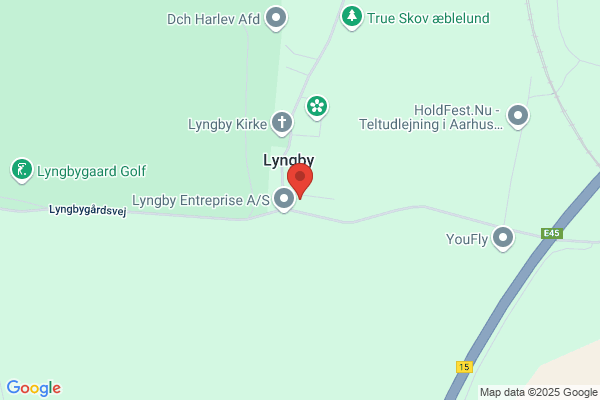This screenshot has height=400, width=600.
Task: Open the YouFly location pin
Action: coord(503,238)
